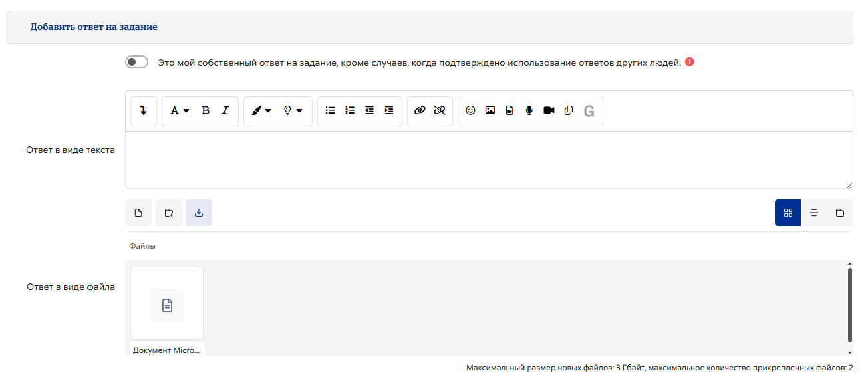This screenshot has width=868, height=379.
Task: Toggle italic formatting
Action: pos(225,111)
